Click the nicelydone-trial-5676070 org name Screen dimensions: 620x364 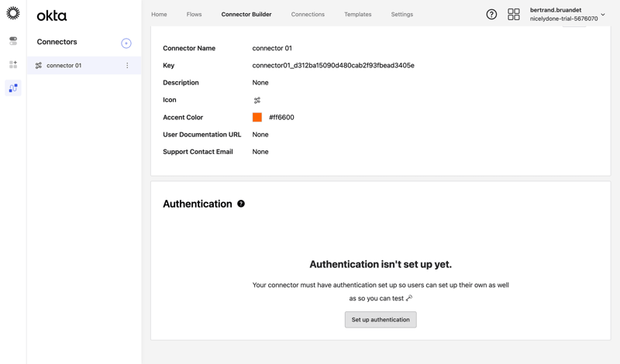pyautogui.click(x=564, y=19)
